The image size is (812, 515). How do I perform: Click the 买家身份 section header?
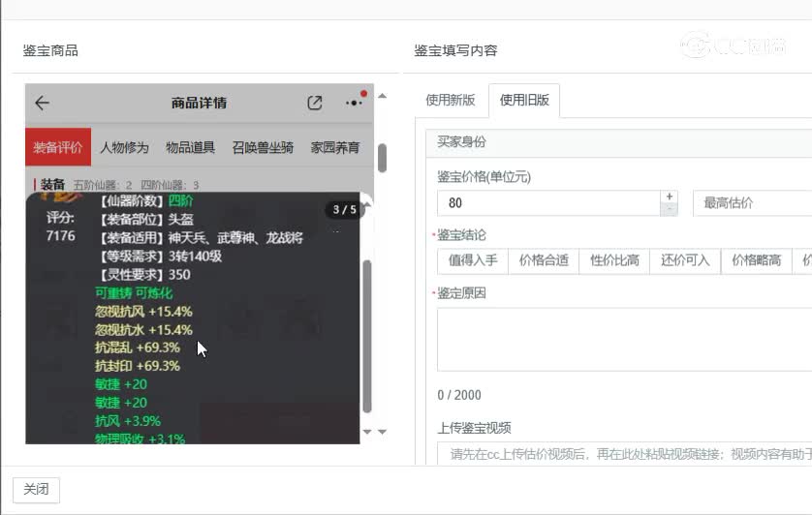(619, 142)
